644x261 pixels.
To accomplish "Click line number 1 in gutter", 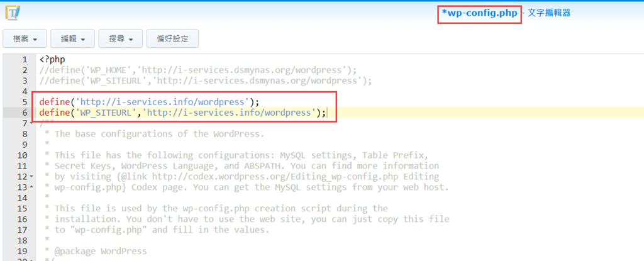I will point(24,59).
